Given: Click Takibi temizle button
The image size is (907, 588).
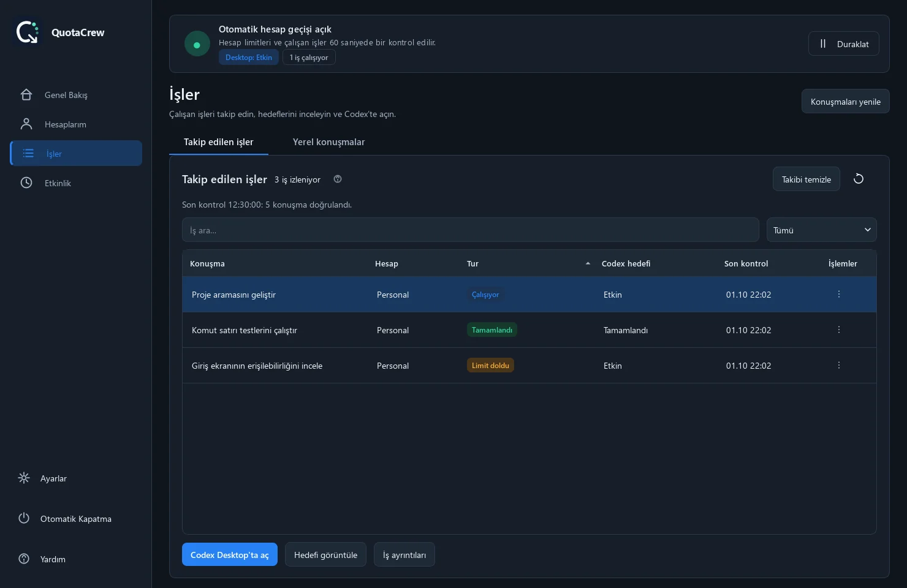Looking at the screenshot, I should point(806,179).
